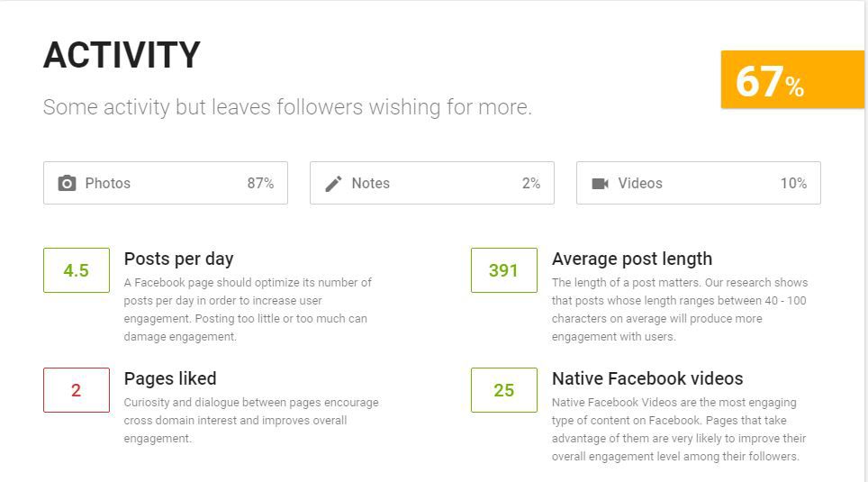Click the 391 average post length box
868x482 pixels.
(503, 270)
